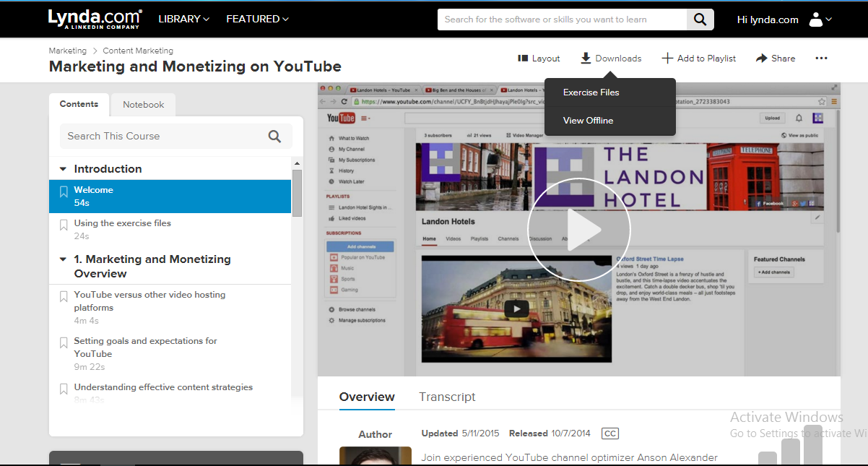
Task: Open the Welcome lesson
Action: tap(170, 197)
